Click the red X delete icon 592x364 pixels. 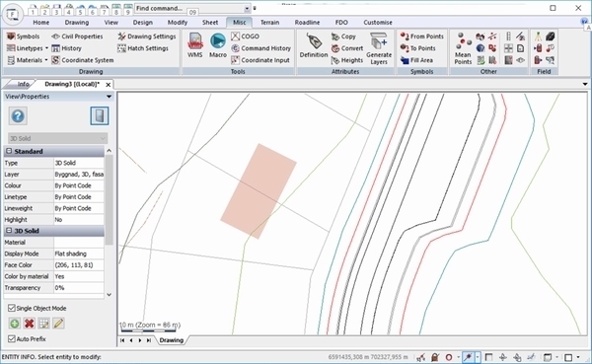point(29,324)
